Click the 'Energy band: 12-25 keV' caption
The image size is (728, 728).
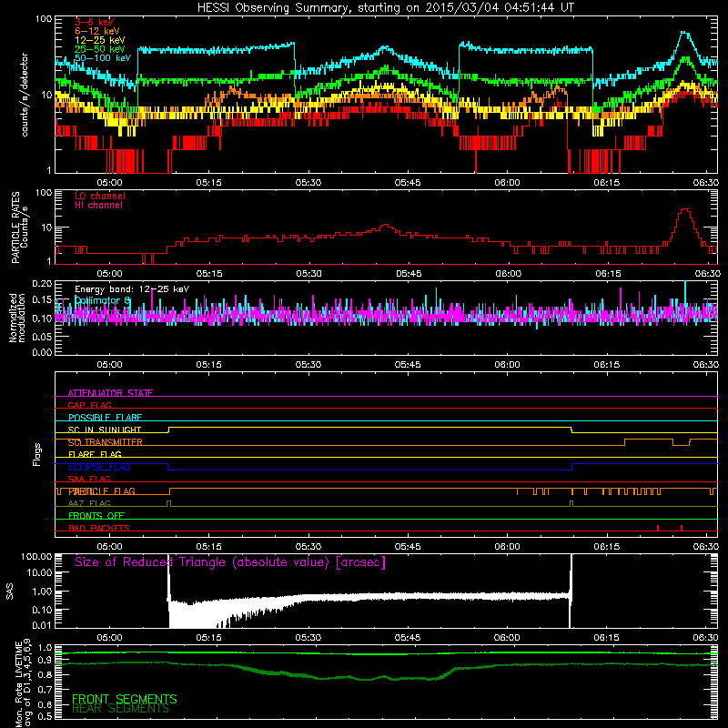click(132, 289)
